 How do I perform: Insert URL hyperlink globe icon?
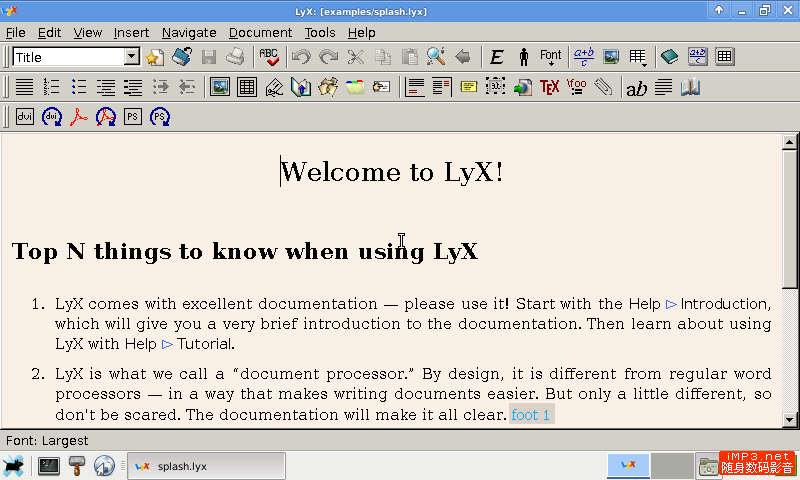[522, 87]
